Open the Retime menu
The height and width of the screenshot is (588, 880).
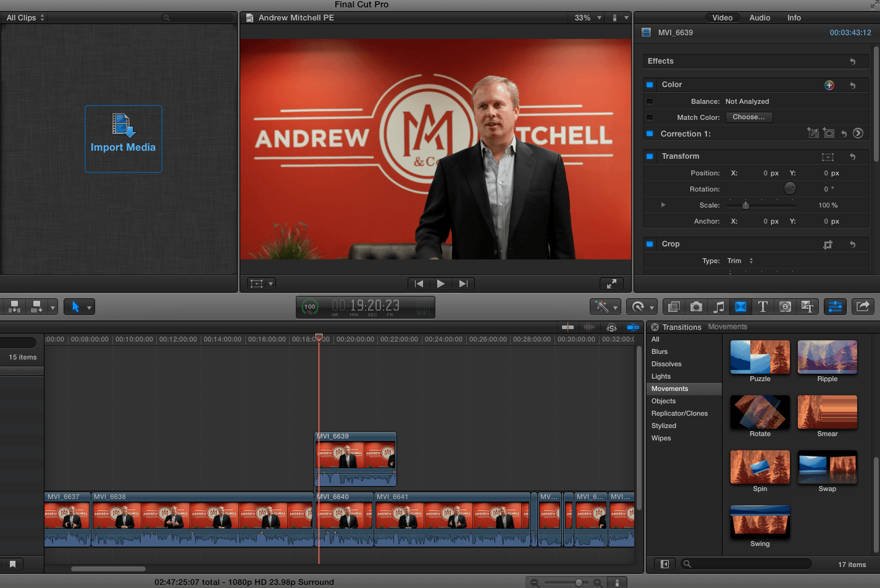[x=642, y=306]
